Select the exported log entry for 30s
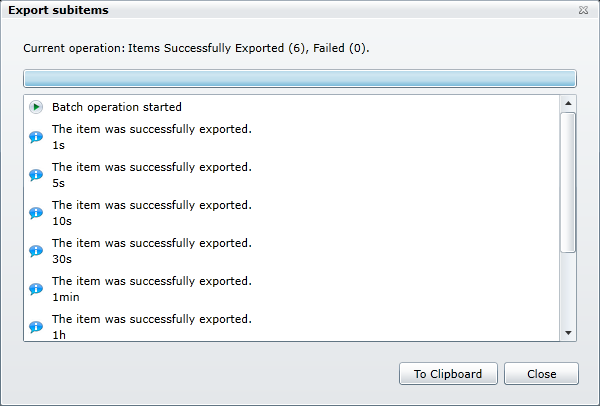The image size is (600, 406). (x=150, y=251)
